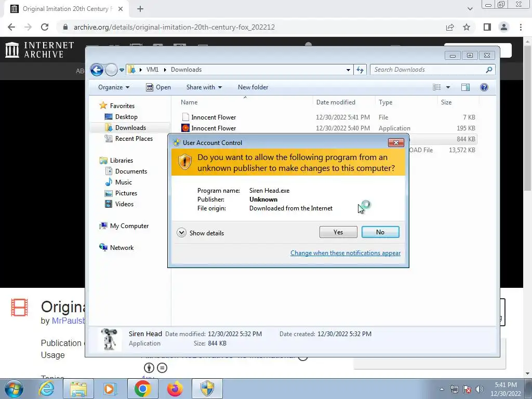Click the search magnifier icon in Explorer

tap(489, 70)
